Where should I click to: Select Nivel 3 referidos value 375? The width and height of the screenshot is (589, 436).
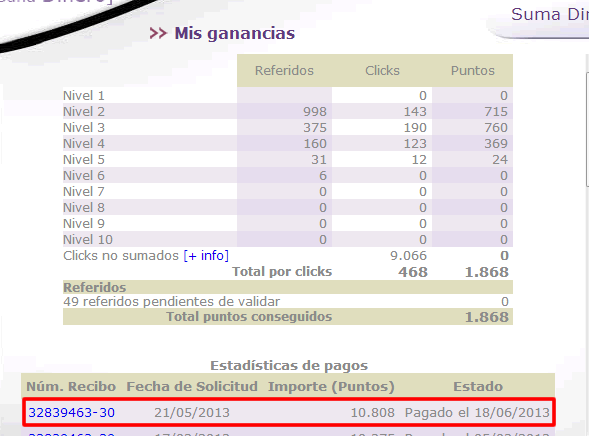[315, 128]
